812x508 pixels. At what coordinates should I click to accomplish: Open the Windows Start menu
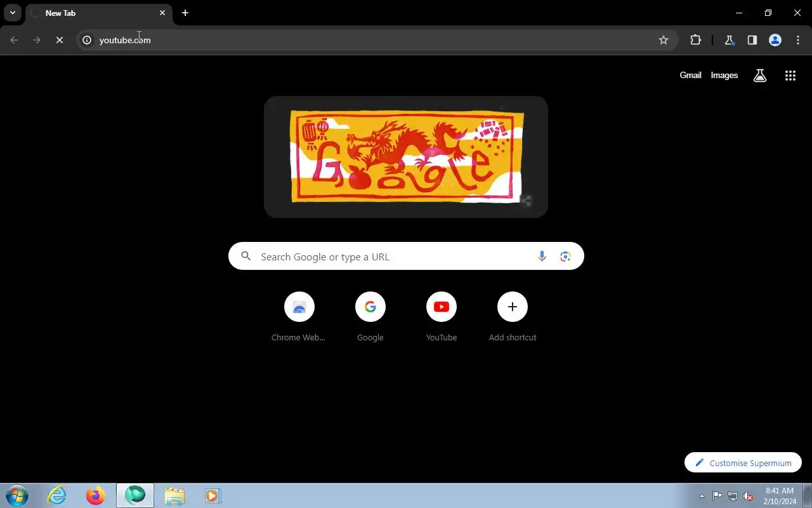click(17, 495)
